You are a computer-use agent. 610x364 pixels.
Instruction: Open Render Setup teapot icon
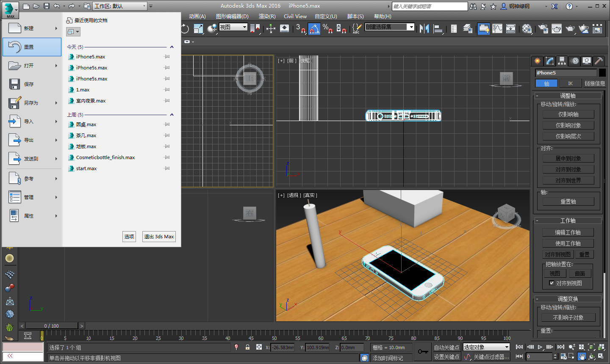coord(543,28)
